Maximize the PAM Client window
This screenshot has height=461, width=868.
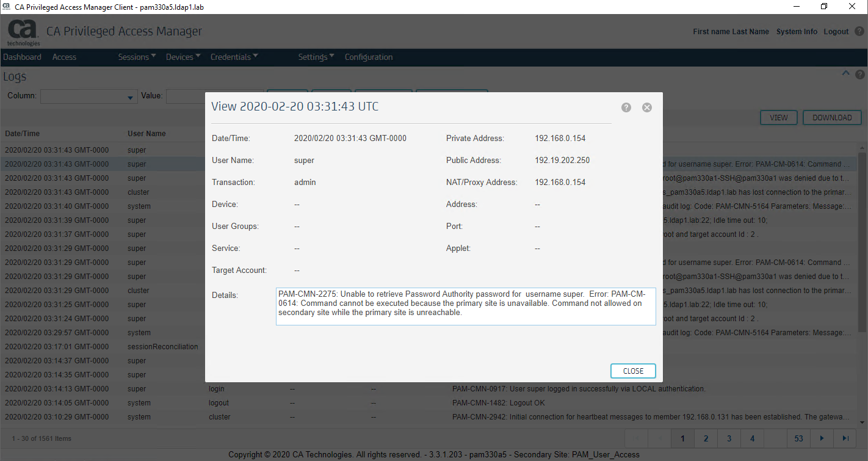pyautogui.click(x=824, y=6)
